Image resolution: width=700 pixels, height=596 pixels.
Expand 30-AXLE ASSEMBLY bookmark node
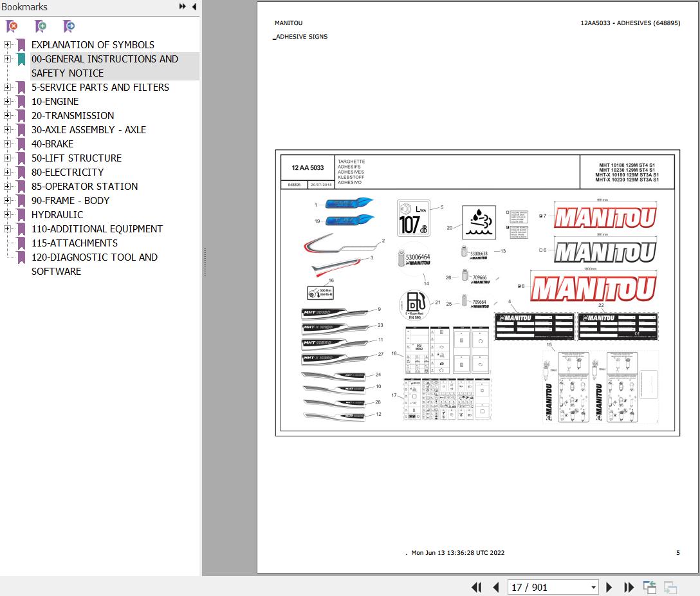[7, 129]
